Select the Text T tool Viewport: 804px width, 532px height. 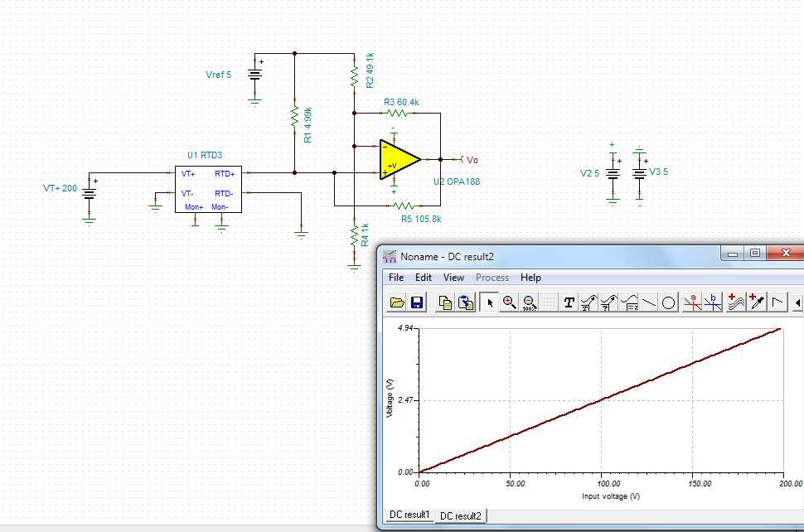[x=569, y=303]
